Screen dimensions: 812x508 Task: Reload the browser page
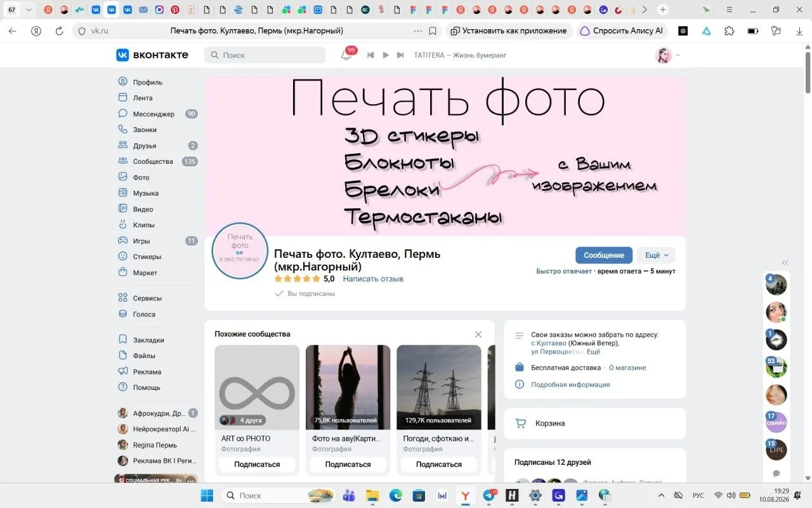pyautogui.click(x=60, y=30)
